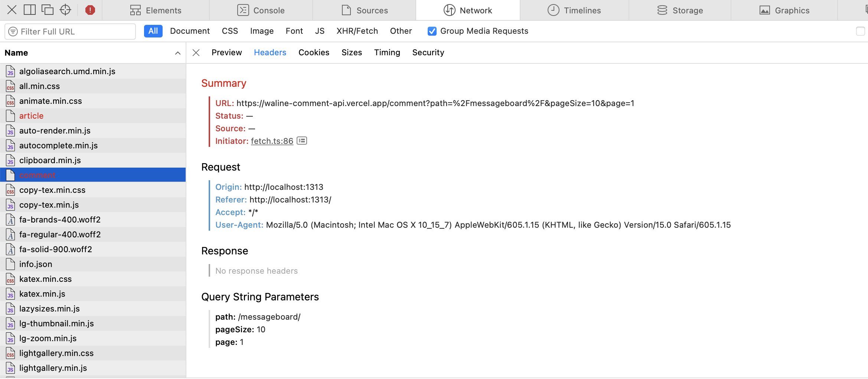Image resolution: width=868 pixels, height=379 pixels.
Task: Click the magnifier icon in the filter field
Action: coord(13,32)
